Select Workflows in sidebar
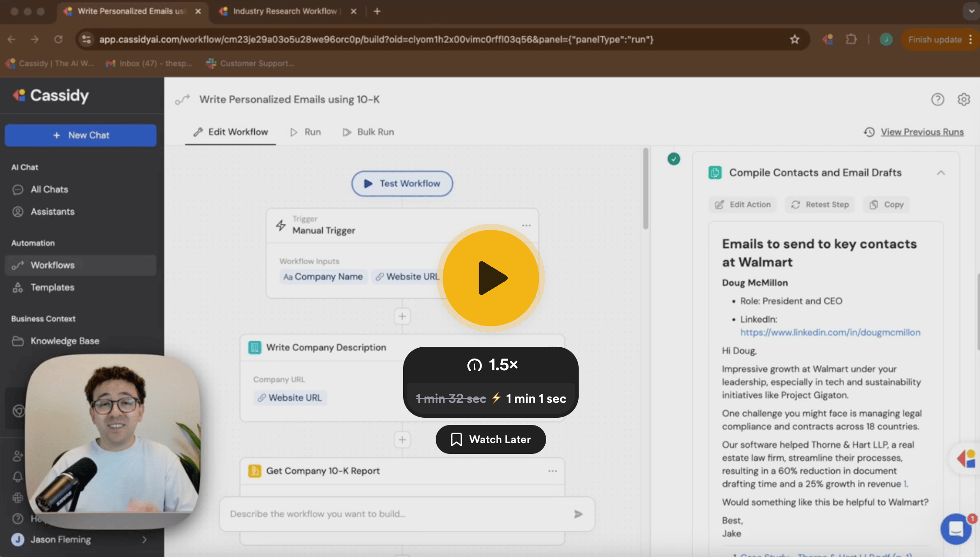 [x=81, y=265]
